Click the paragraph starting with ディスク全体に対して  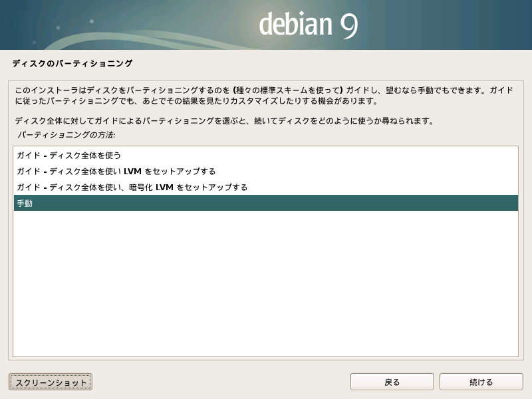[224, 121]
